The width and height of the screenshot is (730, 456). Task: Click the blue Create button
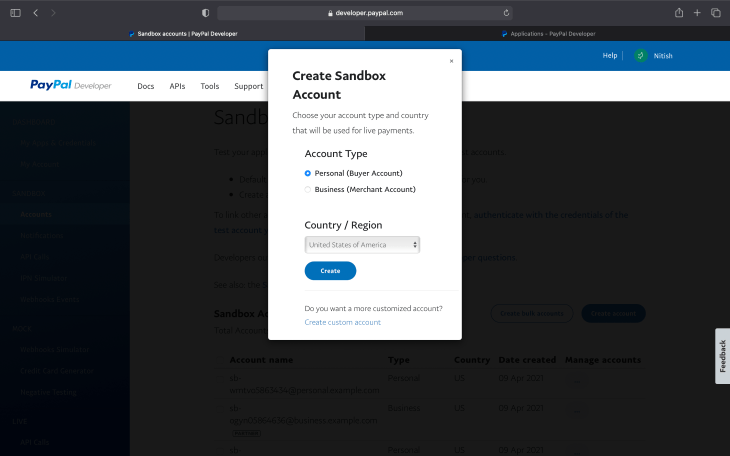coord(330,271)
